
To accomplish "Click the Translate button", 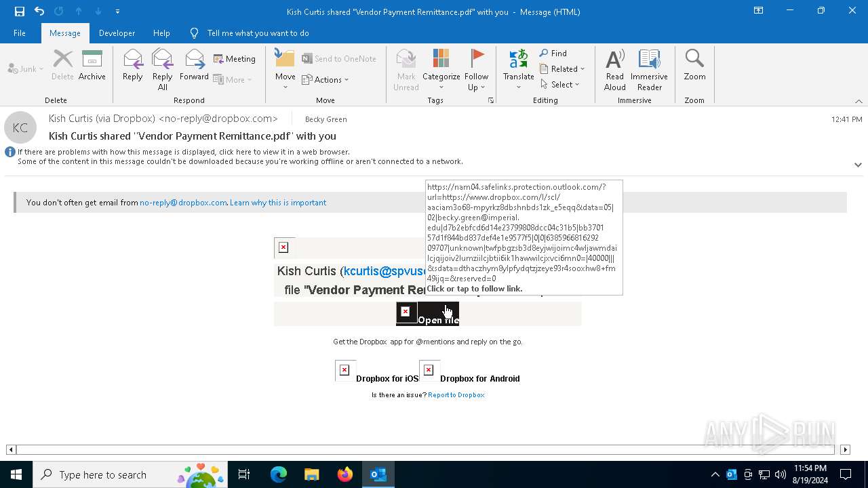I will point(519,69).
